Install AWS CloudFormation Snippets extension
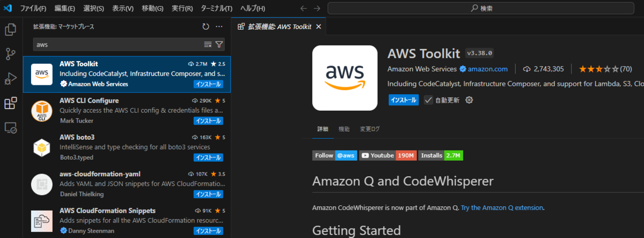The width and height of the screenshot is (644, 238). coord(208,230)
